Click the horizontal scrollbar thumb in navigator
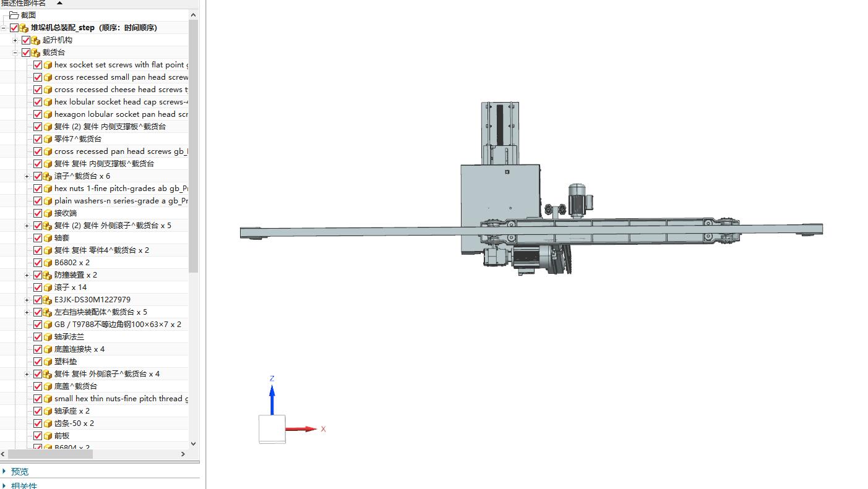The image size is (868, 489). (x=51, y=454)
